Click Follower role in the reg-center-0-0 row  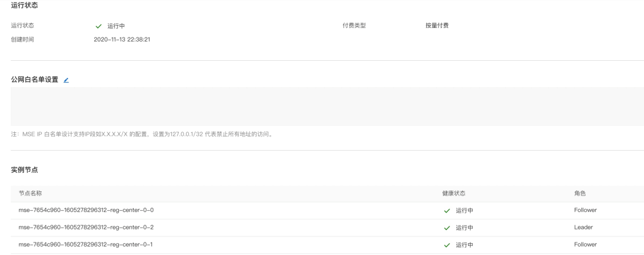click(586, 210)
